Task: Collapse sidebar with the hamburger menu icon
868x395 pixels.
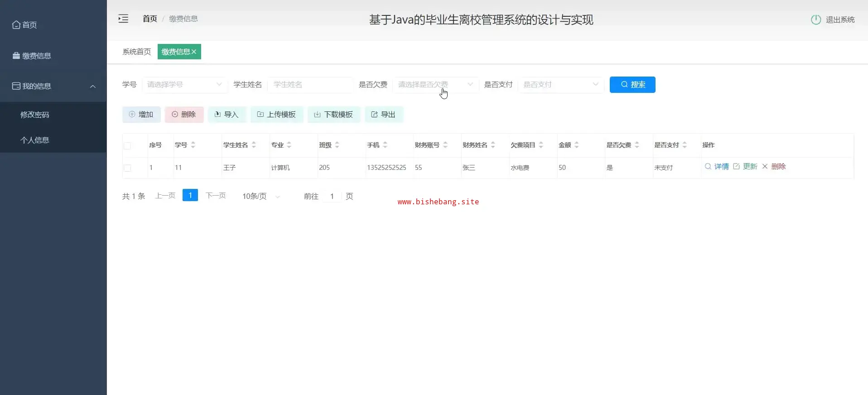Action: coord(123,19)
